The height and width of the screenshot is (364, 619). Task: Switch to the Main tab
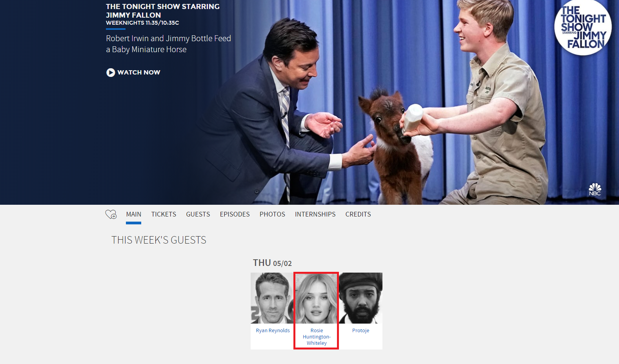click(133, 215)
